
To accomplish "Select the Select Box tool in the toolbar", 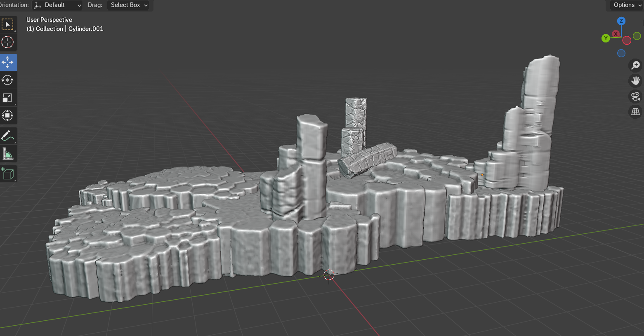I will (x=8, y=24).
